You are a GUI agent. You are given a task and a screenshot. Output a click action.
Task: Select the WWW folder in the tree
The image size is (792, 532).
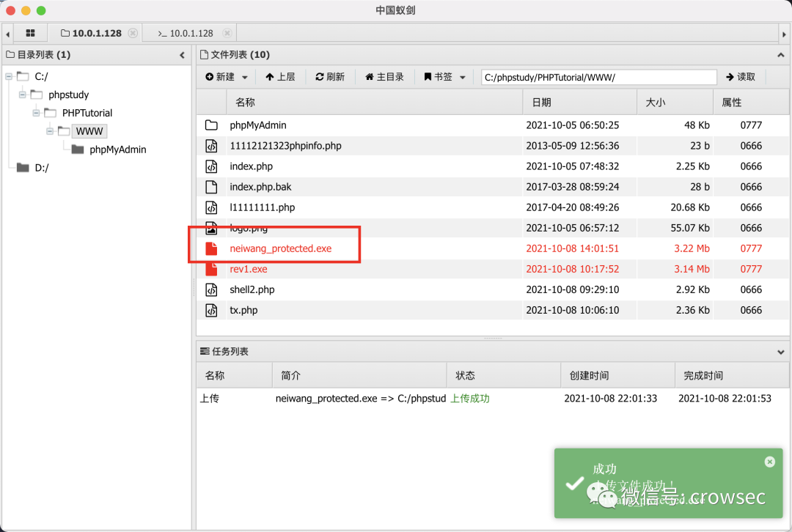(x=89, y=131)
